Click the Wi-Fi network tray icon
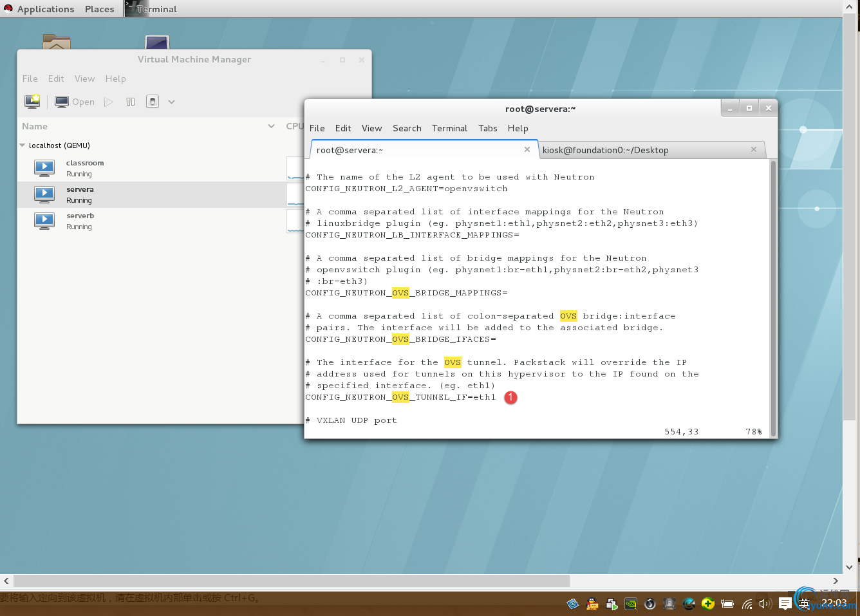The width and height of the screenshot is (860, 616). (x=747, y=604)
